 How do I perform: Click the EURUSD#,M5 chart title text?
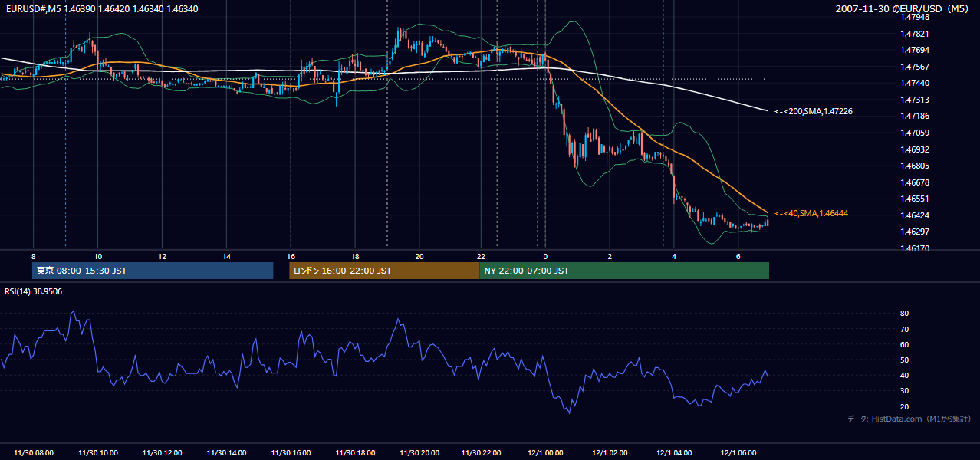pyautogui.click(x=101, y=8)
